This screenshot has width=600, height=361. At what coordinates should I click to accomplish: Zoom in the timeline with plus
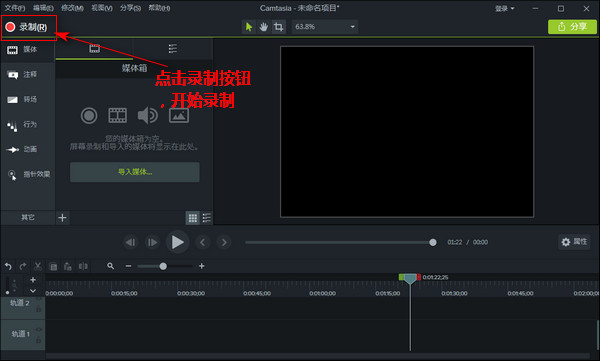202,266
